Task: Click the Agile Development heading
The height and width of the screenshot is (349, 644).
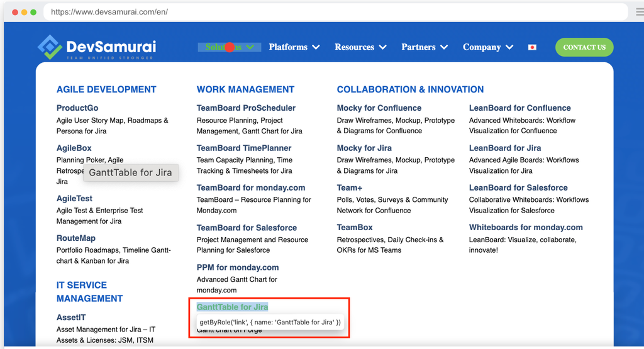Action: 106,89
